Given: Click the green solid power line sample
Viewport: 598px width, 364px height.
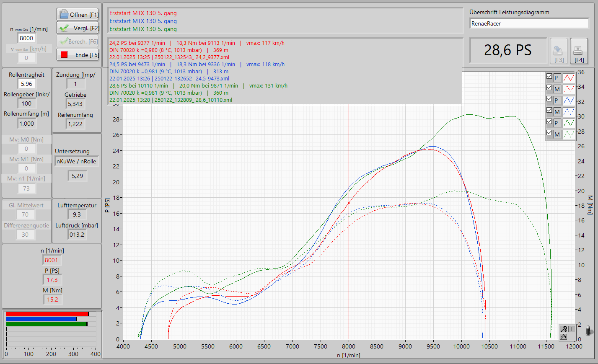Looking at the screenshot, I should (x=569, y=123).
